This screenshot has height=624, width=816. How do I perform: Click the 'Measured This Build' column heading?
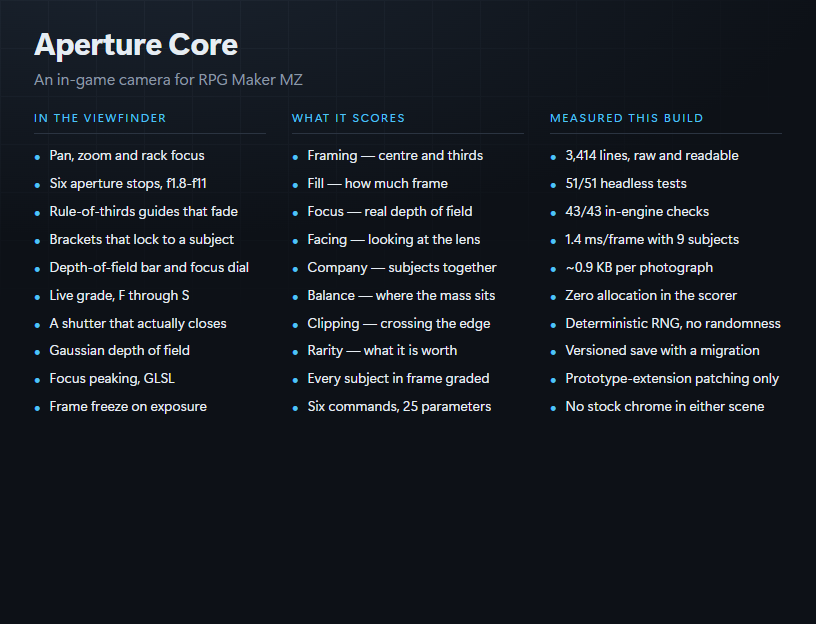pos(627,118)
